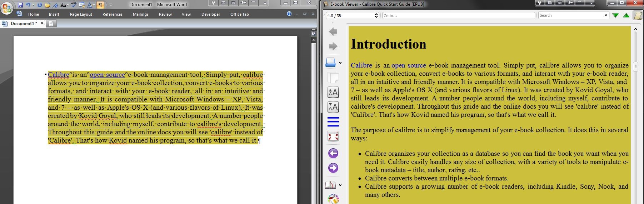644x204 pixels.
Task: Run Spelling & Grammar check icon
Action: 74,5
